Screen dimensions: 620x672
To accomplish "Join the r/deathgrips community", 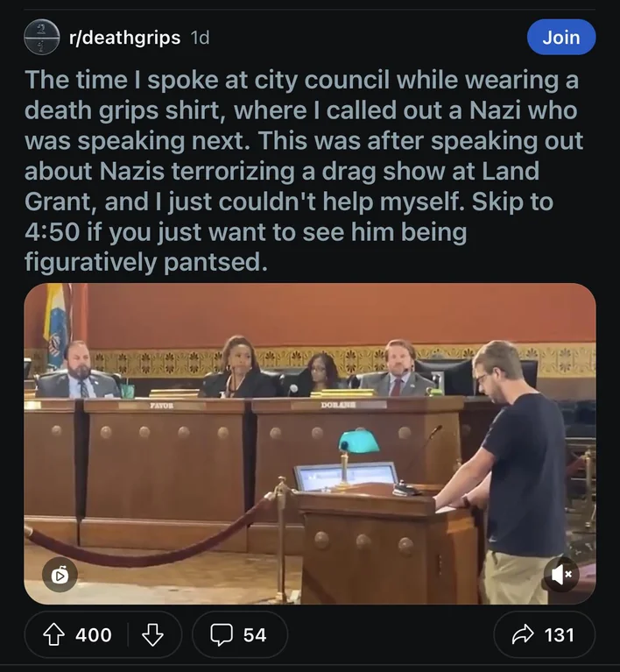I will pyautogui.click(x=560, y=37).
